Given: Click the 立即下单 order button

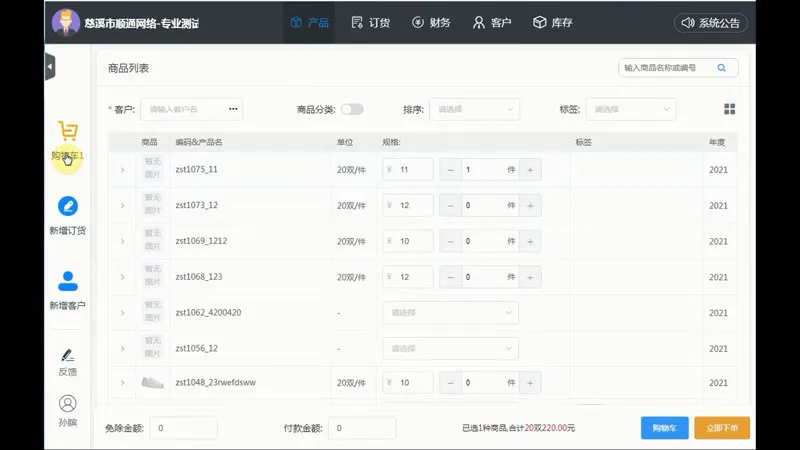Looking at the screenshot, I should [722, 428].
